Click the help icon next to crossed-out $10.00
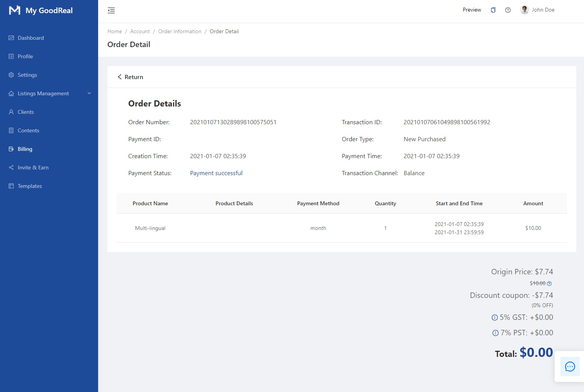Image resolution: width=584 pixels, height=392 pixels. (549, 284)
